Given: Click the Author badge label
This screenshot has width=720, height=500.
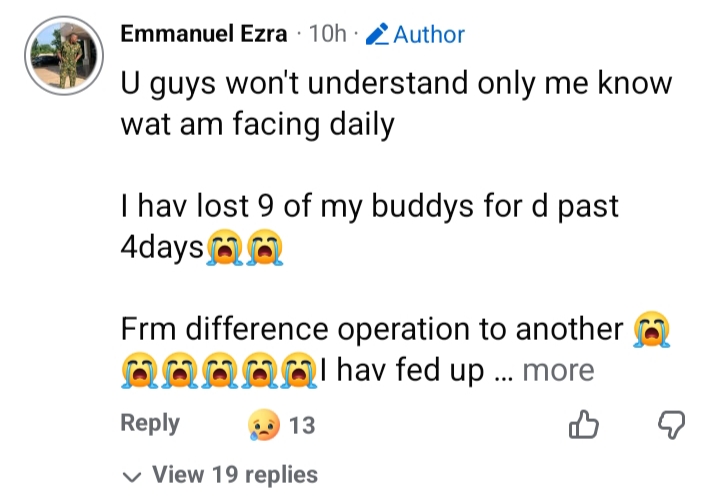Looking at the screenshot, I should pos(429,35).
